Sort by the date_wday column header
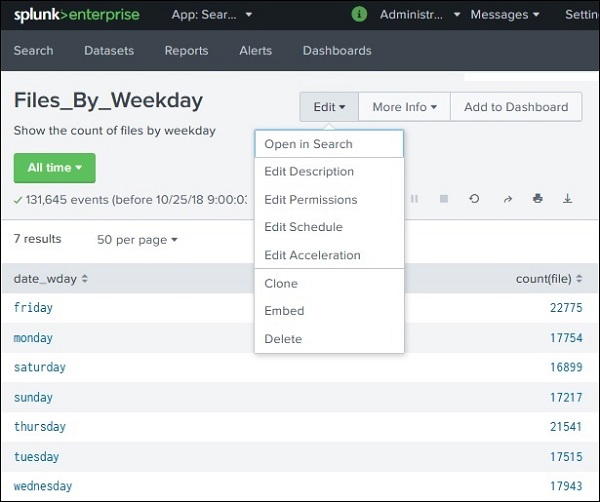Viewport: 600px width, 502px height. tap(51, 278)
